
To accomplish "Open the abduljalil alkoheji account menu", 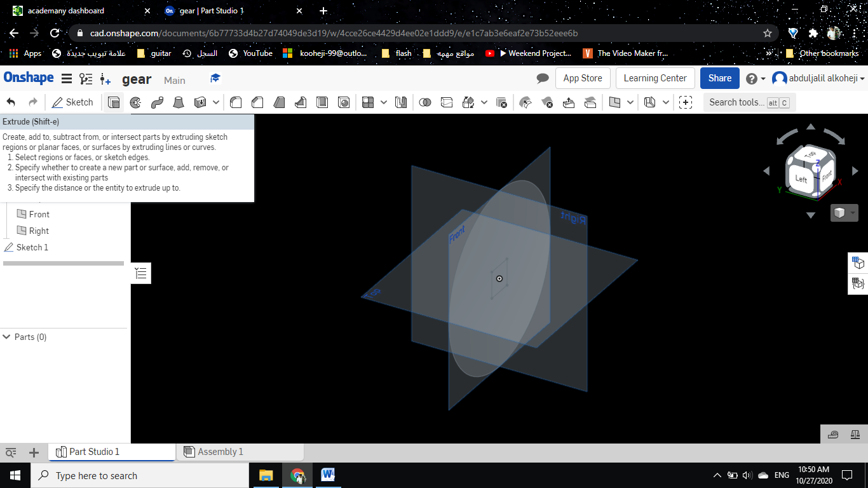I will click(818, 78).
